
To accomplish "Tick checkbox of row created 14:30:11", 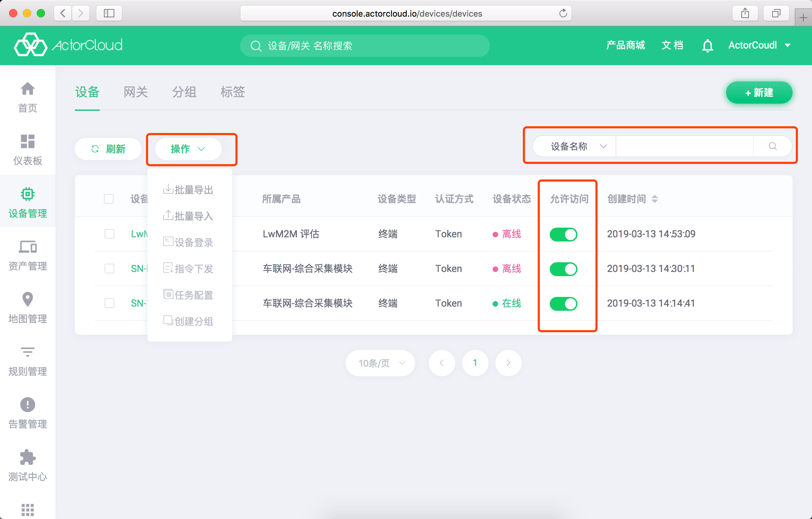I will [109, 269].
